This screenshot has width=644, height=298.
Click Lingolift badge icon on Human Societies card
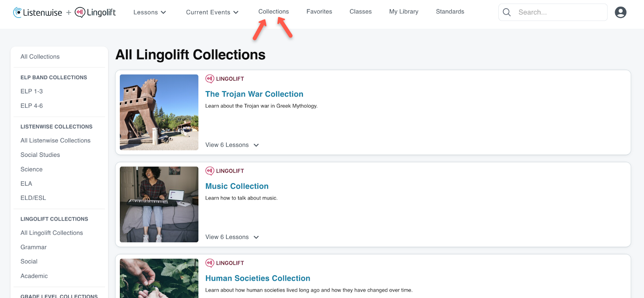(x=210, y=263)
